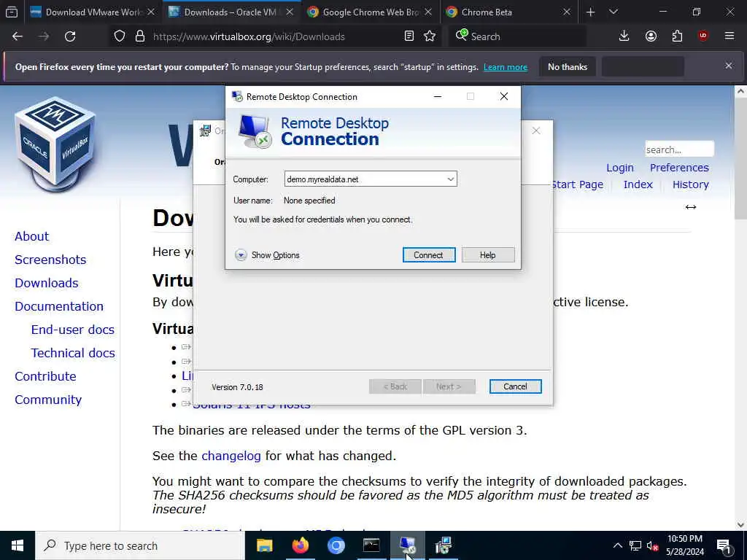Image resolution: width=747 pixels, height=560 pixels.
Task: Reload the page with the refresh icon
Action: coord(70,36)
